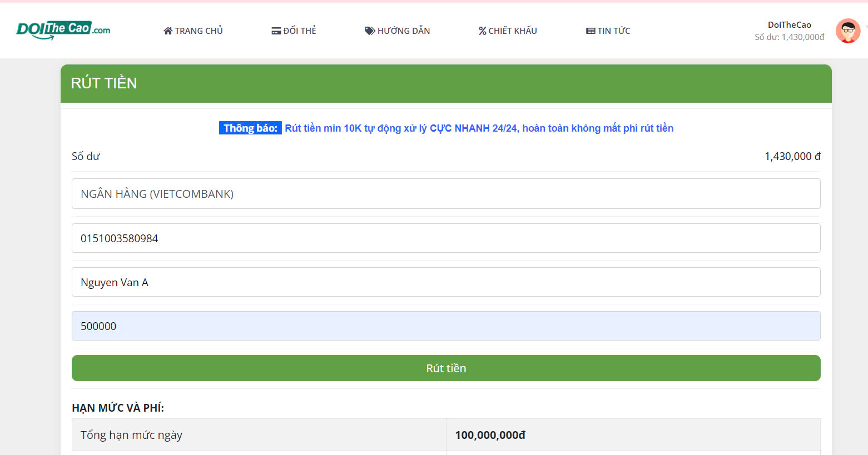Click the tag icon beside HƯỚNG DẪN
The width and height of the screenshot is (868, 455).
(x=370, y=31)
